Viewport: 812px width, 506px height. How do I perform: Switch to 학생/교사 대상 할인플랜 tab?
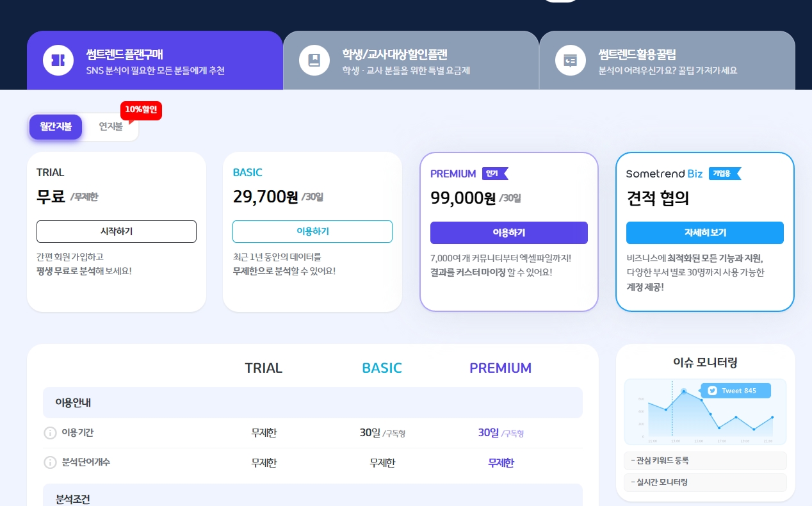click(411, 60)
